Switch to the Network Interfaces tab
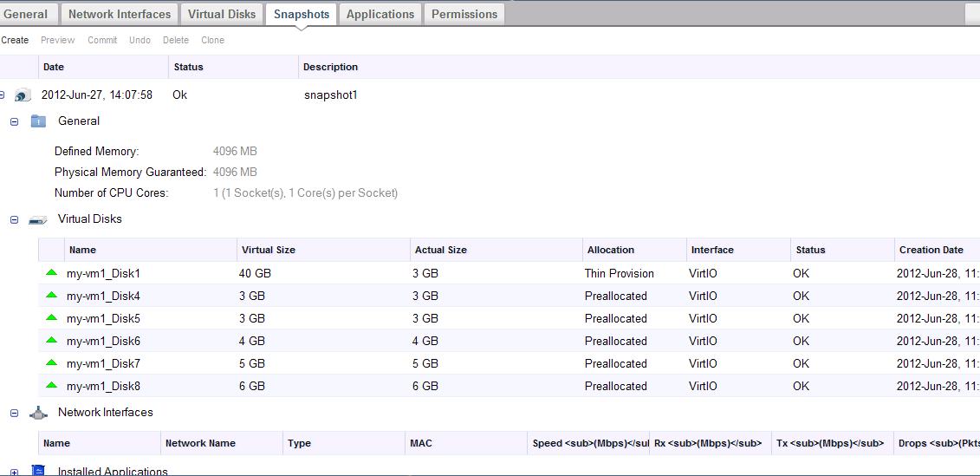 click(x=120, y=14)
